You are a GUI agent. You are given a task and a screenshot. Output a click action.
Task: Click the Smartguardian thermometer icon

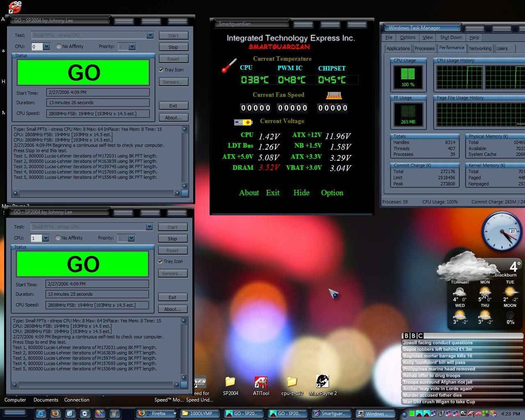(229, 66)
